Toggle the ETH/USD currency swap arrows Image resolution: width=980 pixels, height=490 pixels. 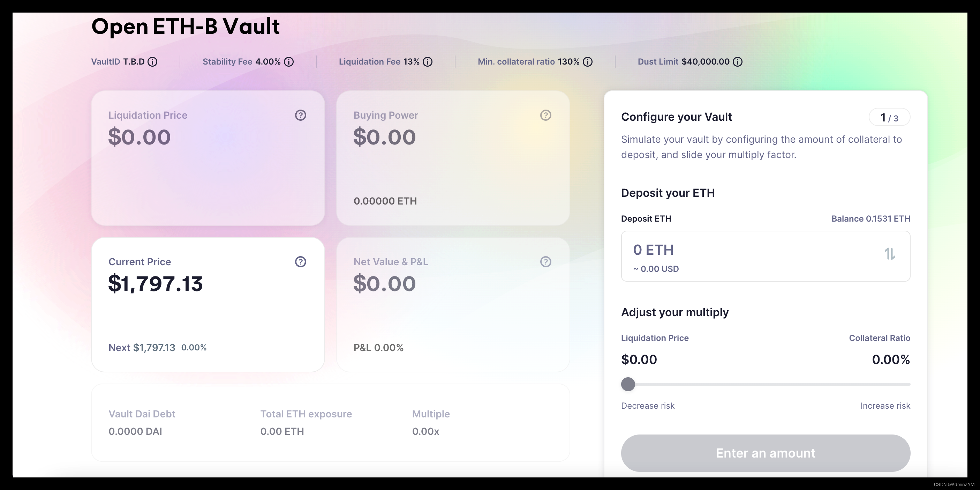[x=889, y=254]
